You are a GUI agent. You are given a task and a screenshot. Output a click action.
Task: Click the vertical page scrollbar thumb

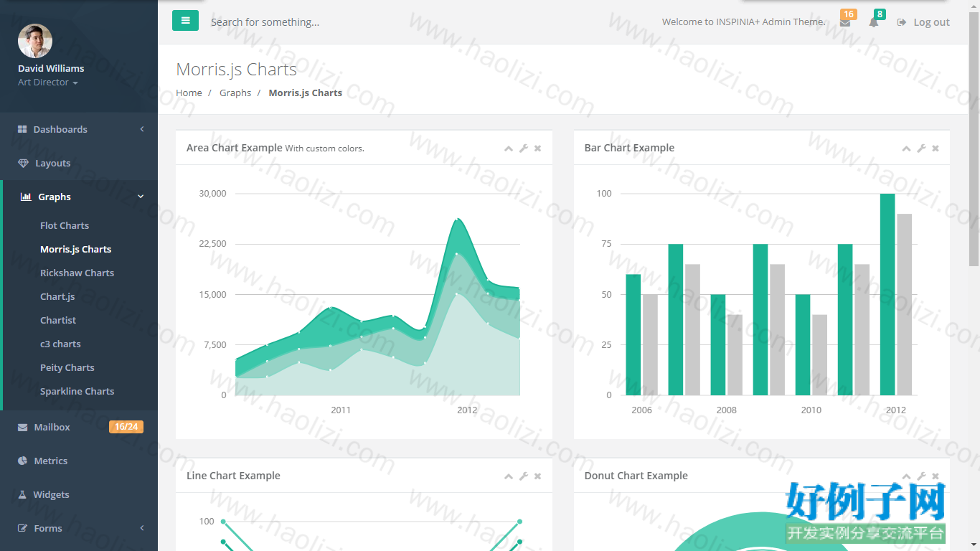974,140
